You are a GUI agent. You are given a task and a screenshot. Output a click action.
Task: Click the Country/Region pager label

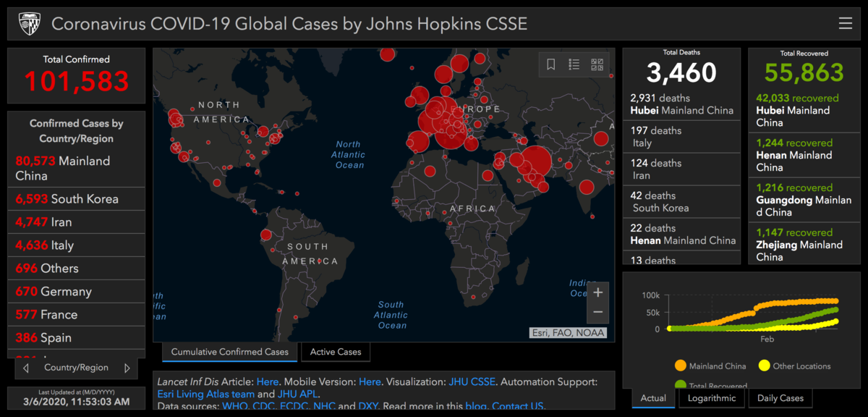click(77, 368)
